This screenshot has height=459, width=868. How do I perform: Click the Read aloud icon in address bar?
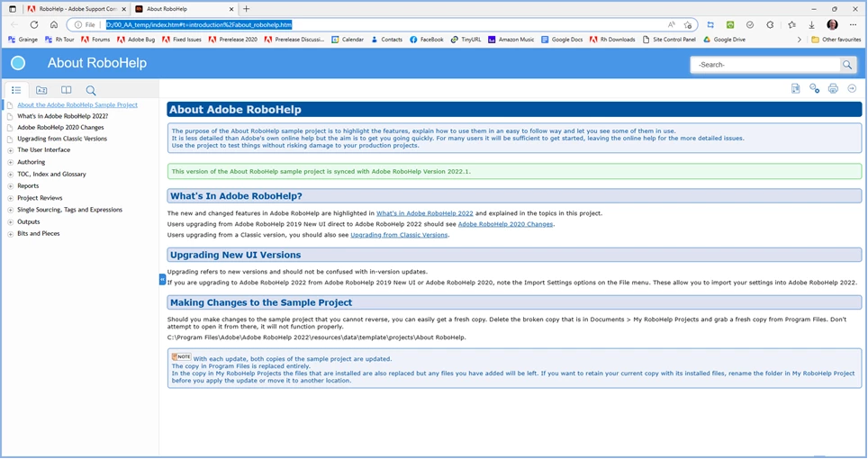click(x=671, y=25)
